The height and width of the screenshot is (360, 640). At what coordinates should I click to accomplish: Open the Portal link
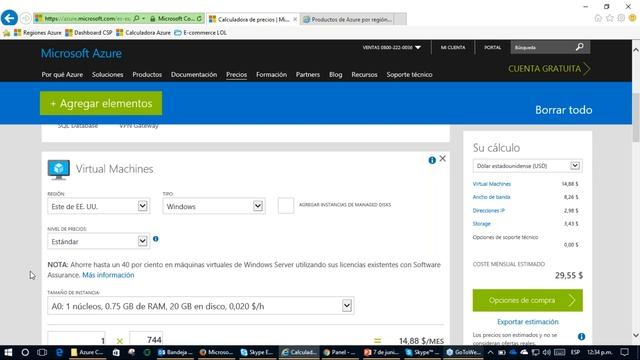point(492,48)
